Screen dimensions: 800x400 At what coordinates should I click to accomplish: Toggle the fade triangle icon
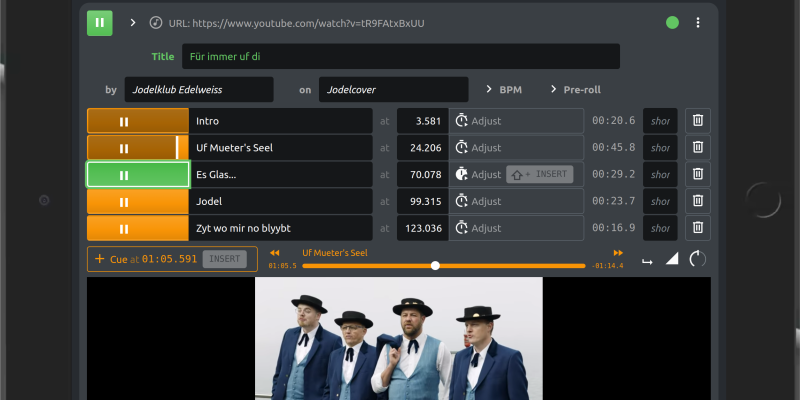[672, 259]
